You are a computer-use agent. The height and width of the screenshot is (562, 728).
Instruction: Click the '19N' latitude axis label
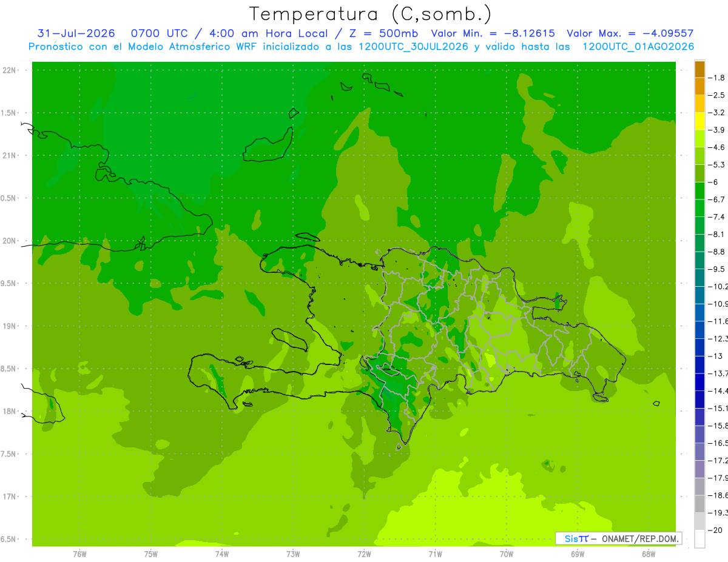click(x=9, y=326)
